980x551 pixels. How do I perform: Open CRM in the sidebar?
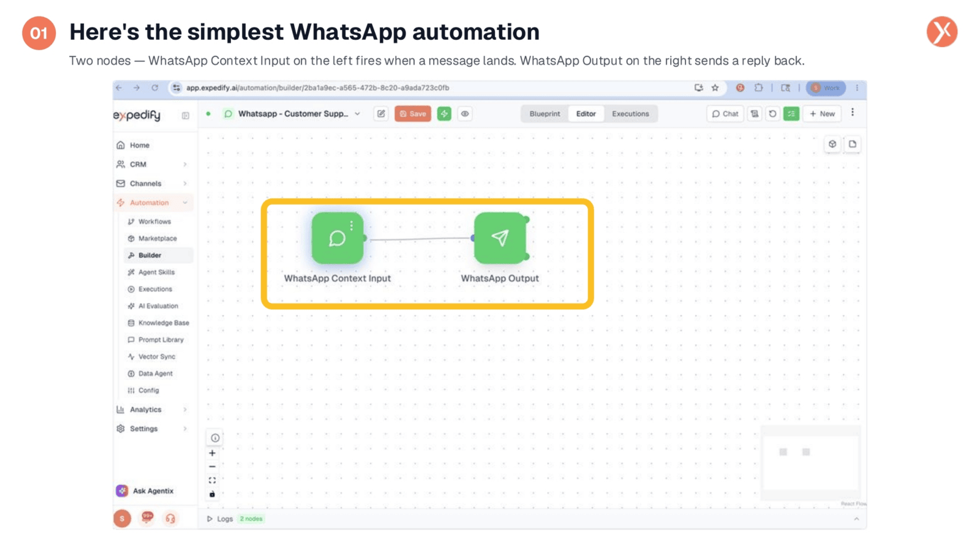[x=138, y=164]
